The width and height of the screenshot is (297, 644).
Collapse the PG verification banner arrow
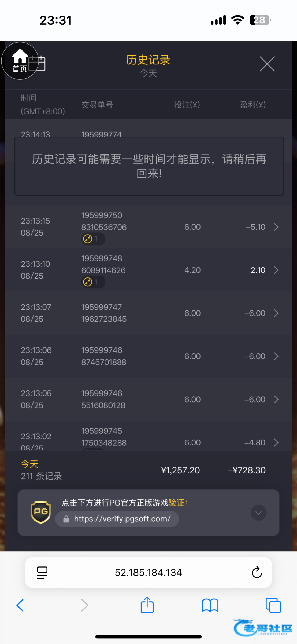[x=258, y=513]
